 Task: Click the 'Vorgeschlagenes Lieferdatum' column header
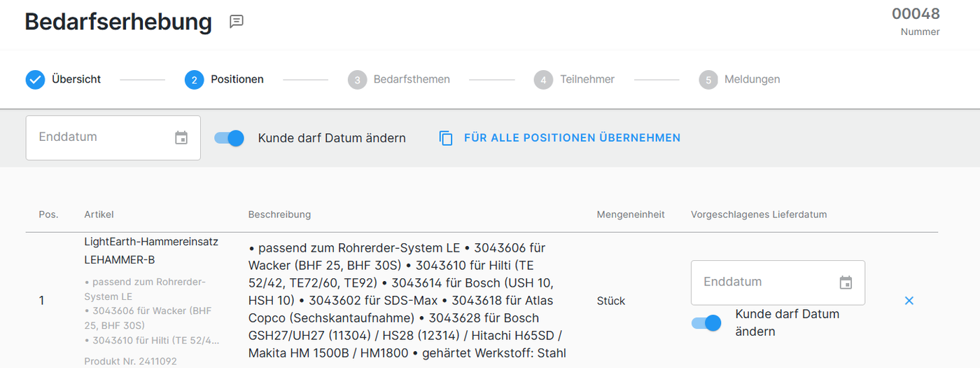click(759, 214)
